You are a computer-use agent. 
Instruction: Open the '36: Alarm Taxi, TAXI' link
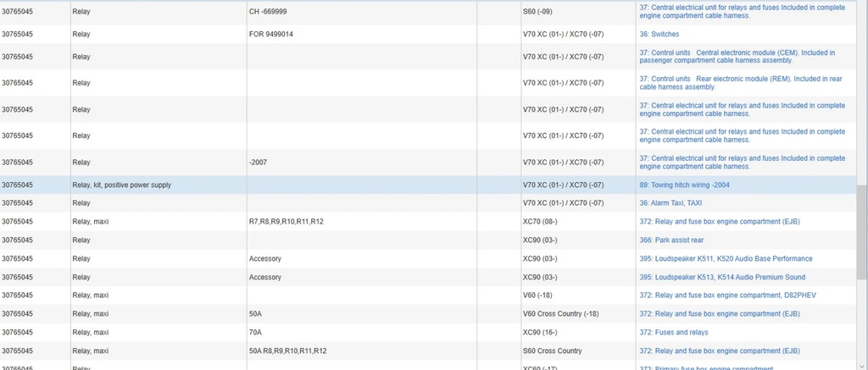[x=670, y=203]
